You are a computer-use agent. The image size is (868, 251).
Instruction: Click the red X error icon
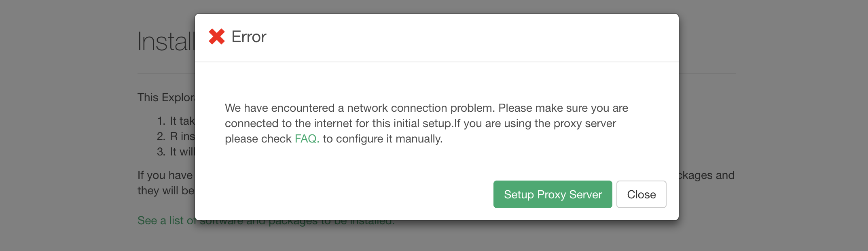pyautogui.click(x=217, y=37)
